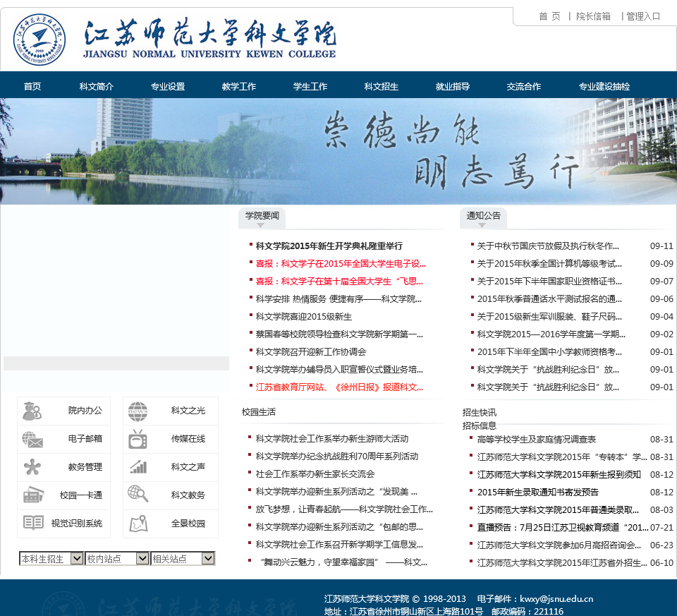The height and width of the screenshot is (616, 677).
Task: Open 社会工作系举办新生家长交流会
Action: 315,474
